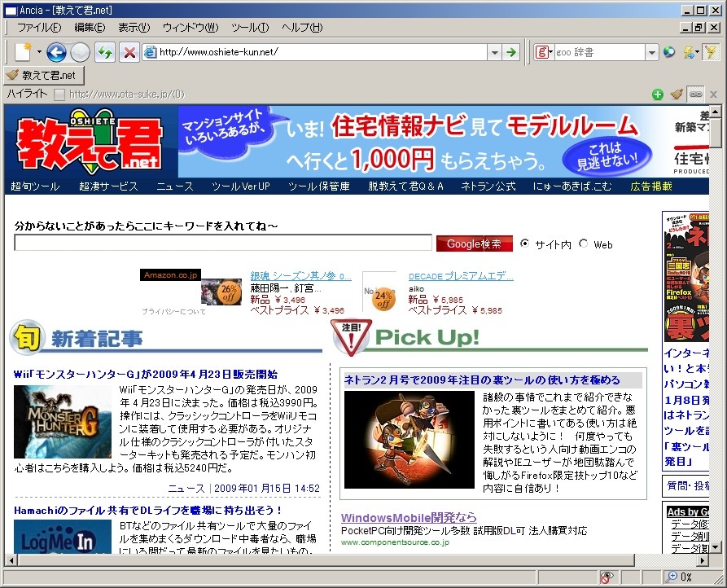The width and height of the screenshot is (727, 588).
Task: Click the LogMeIn article image
Action: pos(63,537)
